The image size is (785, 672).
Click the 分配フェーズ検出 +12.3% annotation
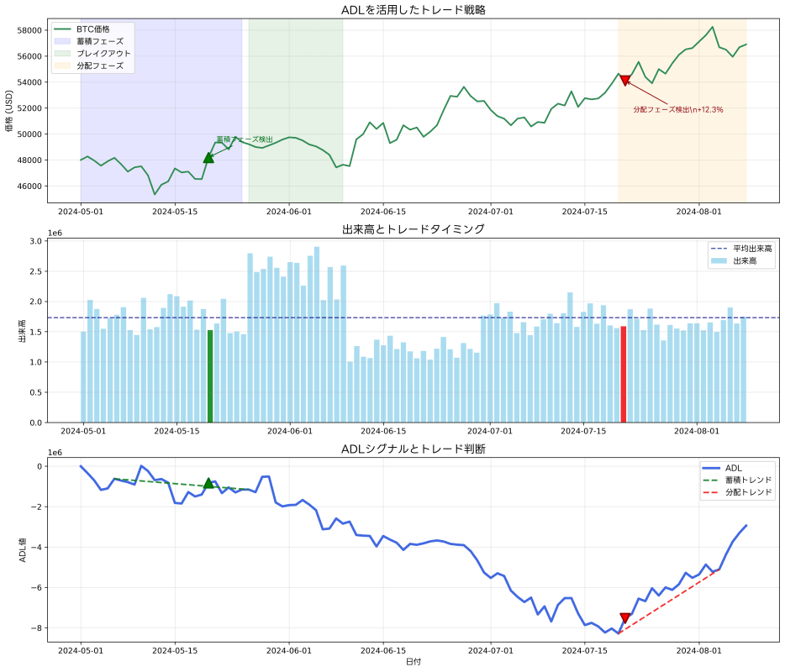pyautogui.click(x=678, y=109)
